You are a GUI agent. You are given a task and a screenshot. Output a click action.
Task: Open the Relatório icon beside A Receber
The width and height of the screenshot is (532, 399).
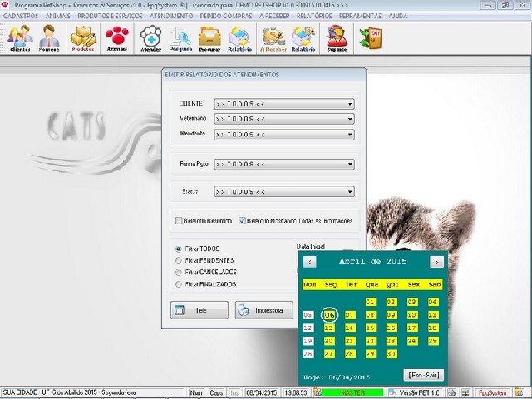coord(303,38)
